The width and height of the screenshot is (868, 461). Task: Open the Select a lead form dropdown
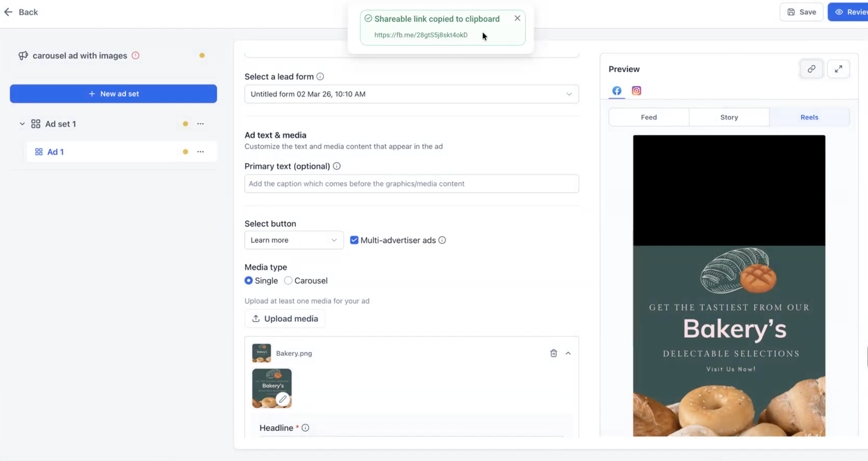411,94
